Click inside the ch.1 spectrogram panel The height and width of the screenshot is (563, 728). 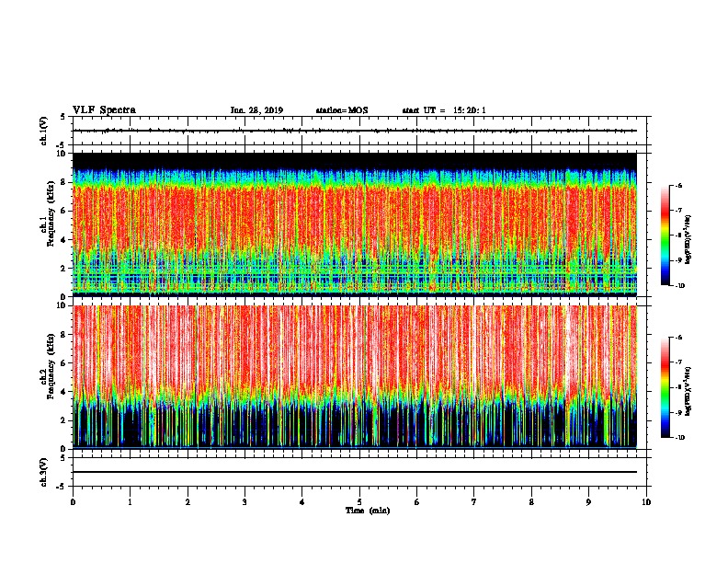click(x=355, y=224)
